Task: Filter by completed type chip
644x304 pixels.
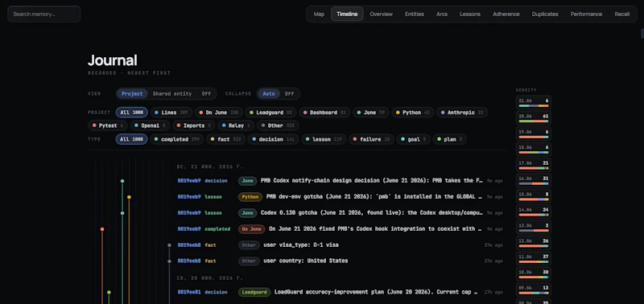Action: pyautogui.click(x=176, y=139)
